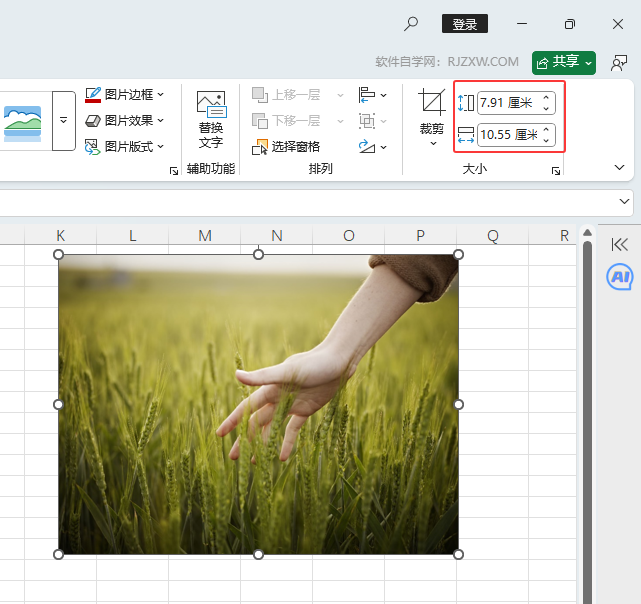Screen dimensions: 641x604
Task: Open 选择窗格 selection pane
Action: click(x=286, y=147)
